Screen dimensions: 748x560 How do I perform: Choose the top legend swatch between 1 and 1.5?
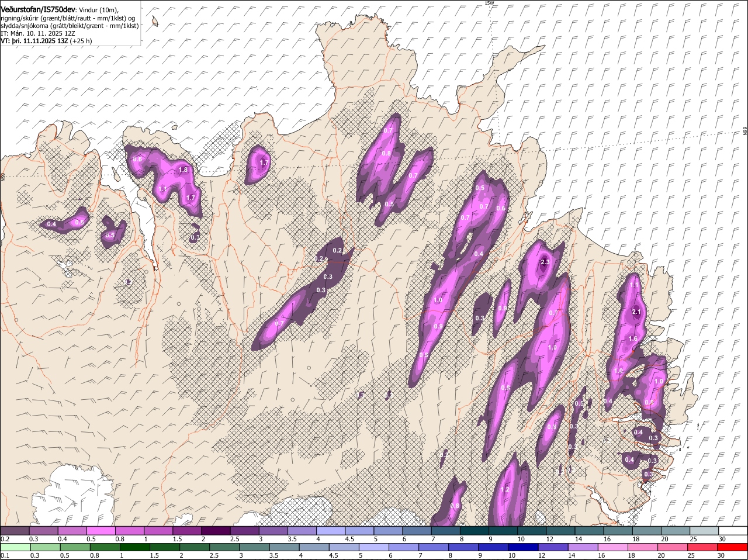158,530
